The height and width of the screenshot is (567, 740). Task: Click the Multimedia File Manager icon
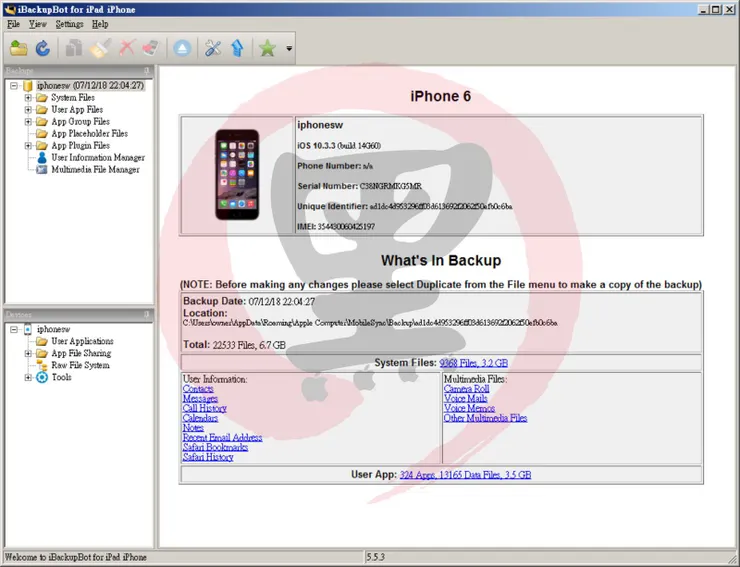42,169
